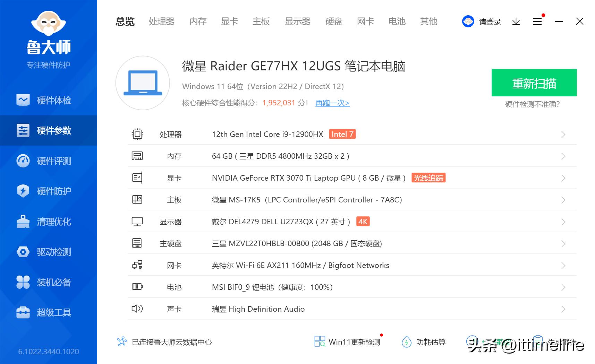
Task: Switch to 显卡 tab
Action: (x=230, y=21)
